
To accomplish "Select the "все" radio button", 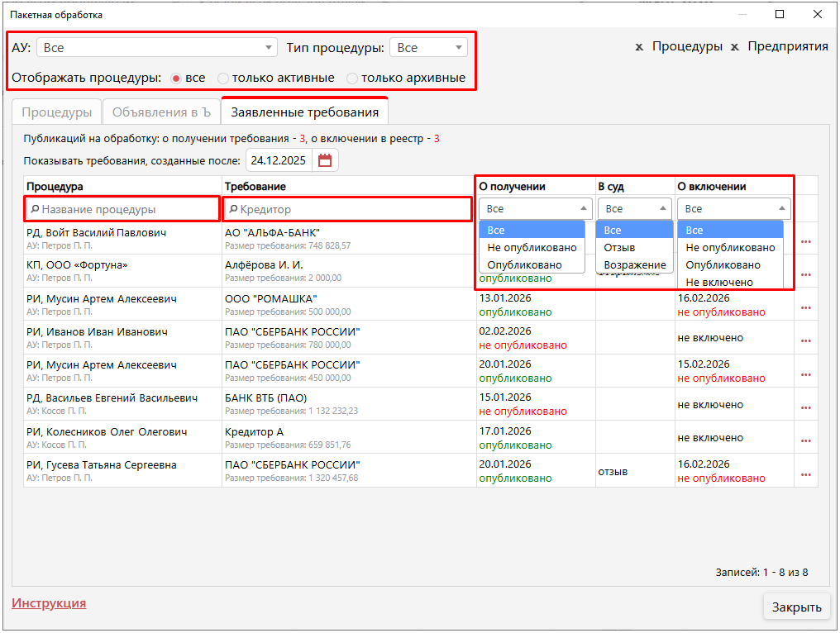I will 176,79.
